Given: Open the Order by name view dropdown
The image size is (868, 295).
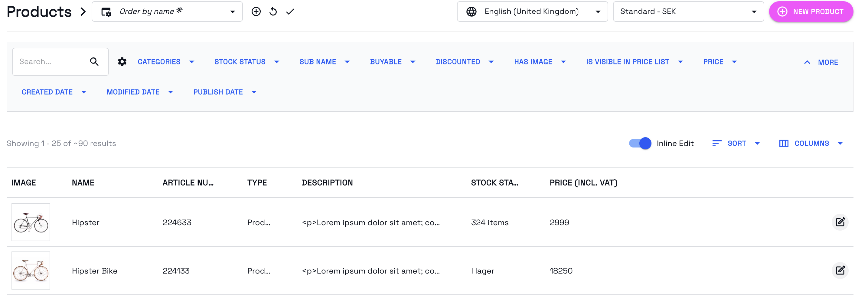Looking at the screenshot, I should [x=167, y=12].
